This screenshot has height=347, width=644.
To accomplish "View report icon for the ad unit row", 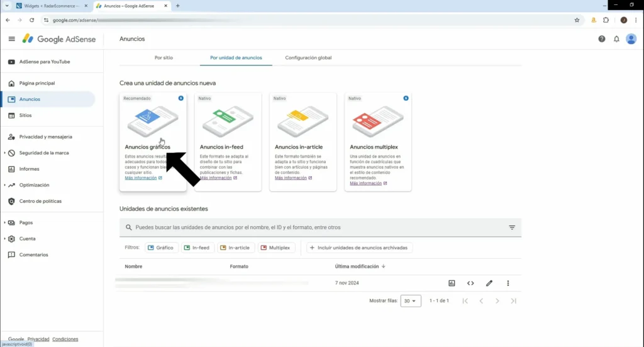I will pyautogui.click(x=452, y=283).
